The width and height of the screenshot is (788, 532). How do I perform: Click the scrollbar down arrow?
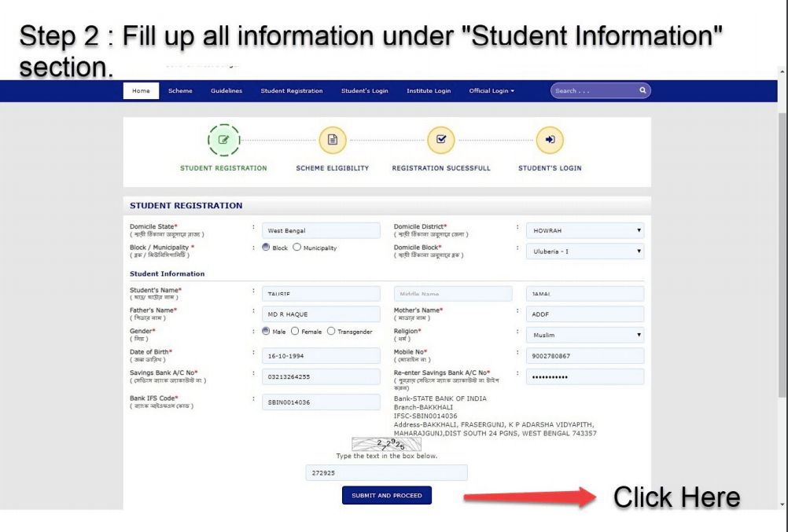(782, 504)
